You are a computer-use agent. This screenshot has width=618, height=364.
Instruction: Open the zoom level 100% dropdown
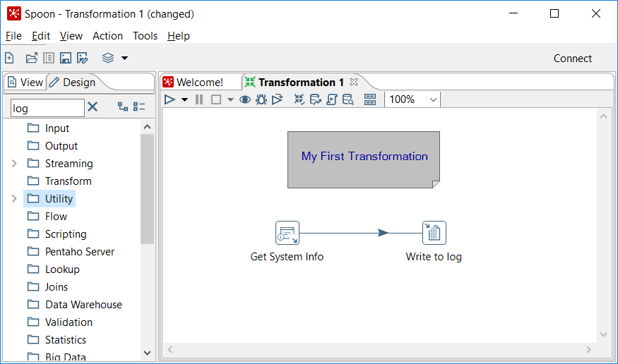413,99
